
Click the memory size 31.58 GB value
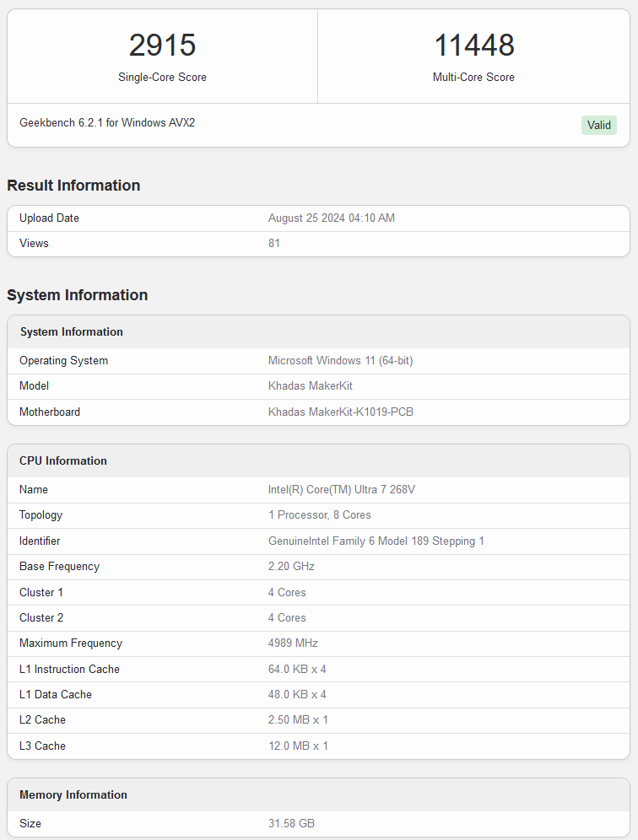click(291, 824)
